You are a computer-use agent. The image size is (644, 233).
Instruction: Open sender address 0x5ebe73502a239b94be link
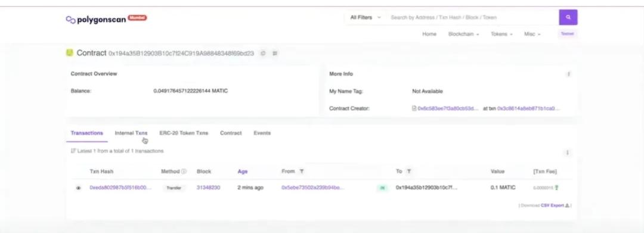coord(312,188)
